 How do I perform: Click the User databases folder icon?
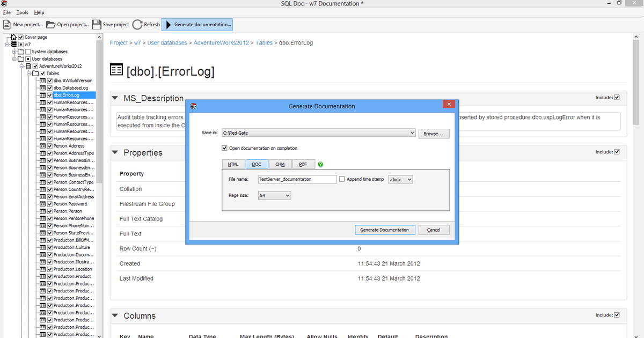(x=21, y=59)
